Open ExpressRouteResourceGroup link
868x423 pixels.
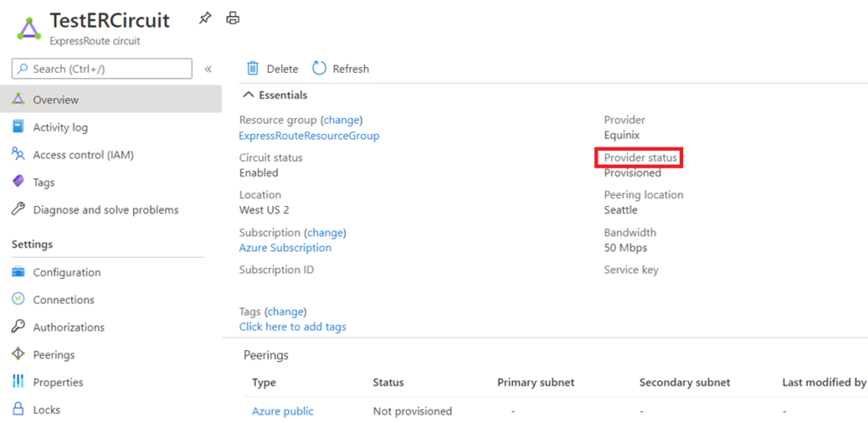tap(309, 136)
